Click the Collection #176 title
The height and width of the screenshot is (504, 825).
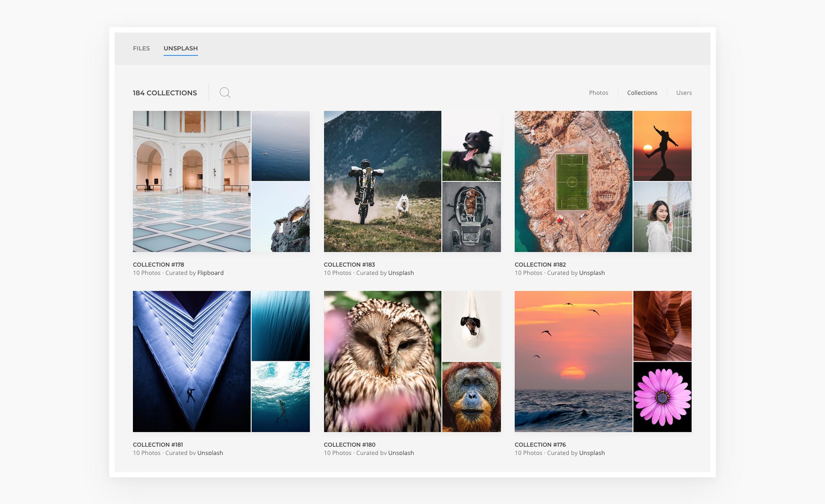pyautogui.click(x=540, y=444)
